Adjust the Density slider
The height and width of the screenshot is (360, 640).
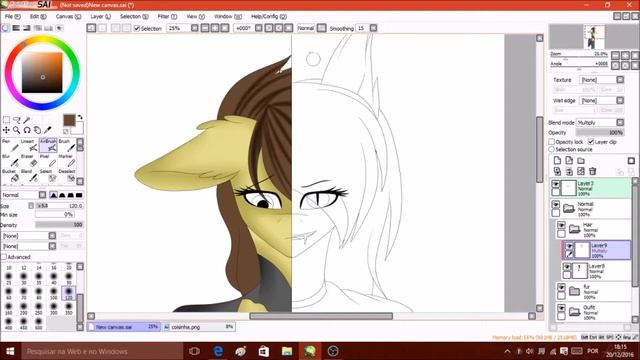tap(59, 224)
